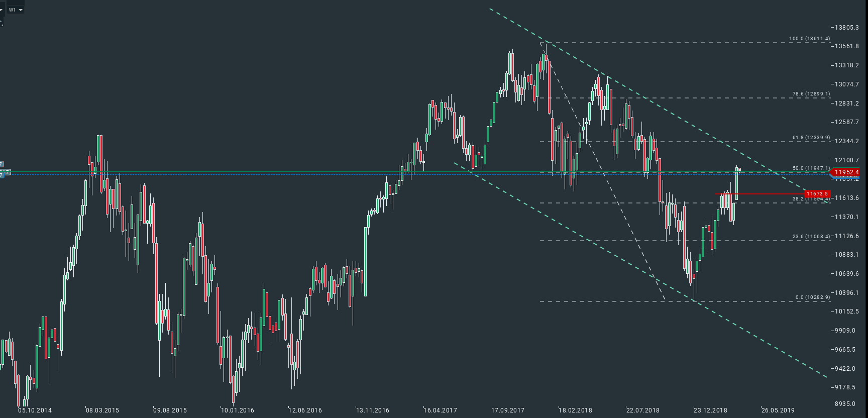Select the red-bordered tag on the chart's left edge
The width and height of the screenshot is (868, 418).
(x=2, y=164)
